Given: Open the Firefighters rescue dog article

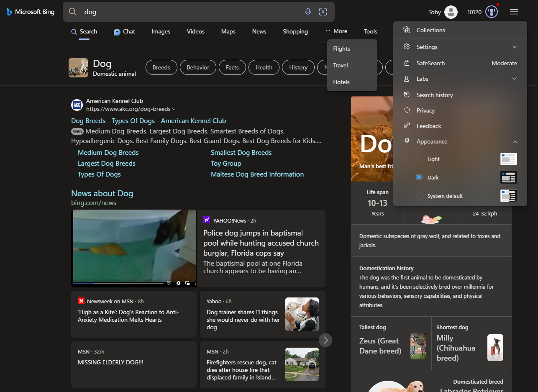Looking at the screenshot, I should (x=263, y=364).
